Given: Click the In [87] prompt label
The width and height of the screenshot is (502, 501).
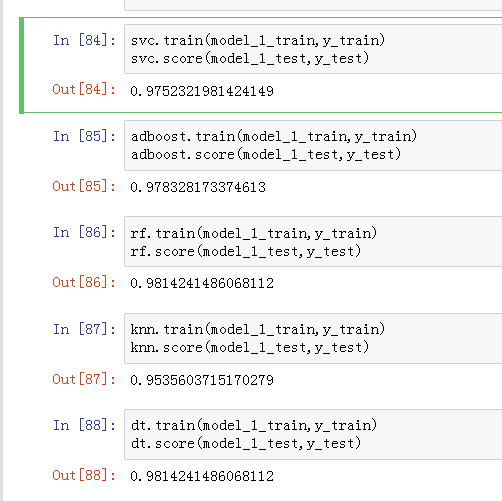Looking at the screenshot, I should click(x=85, y=329).
